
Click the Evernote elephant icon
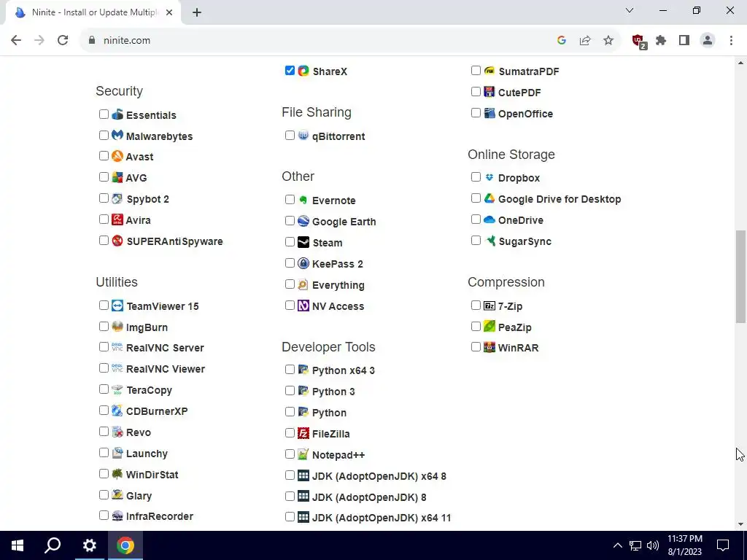pos(303,200)
